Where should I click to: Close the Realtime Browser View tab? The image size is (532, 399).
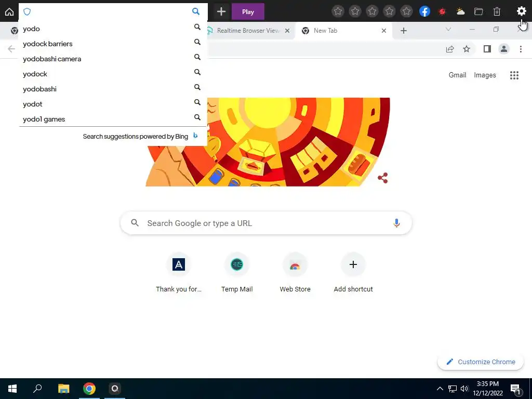click(287, 31)
